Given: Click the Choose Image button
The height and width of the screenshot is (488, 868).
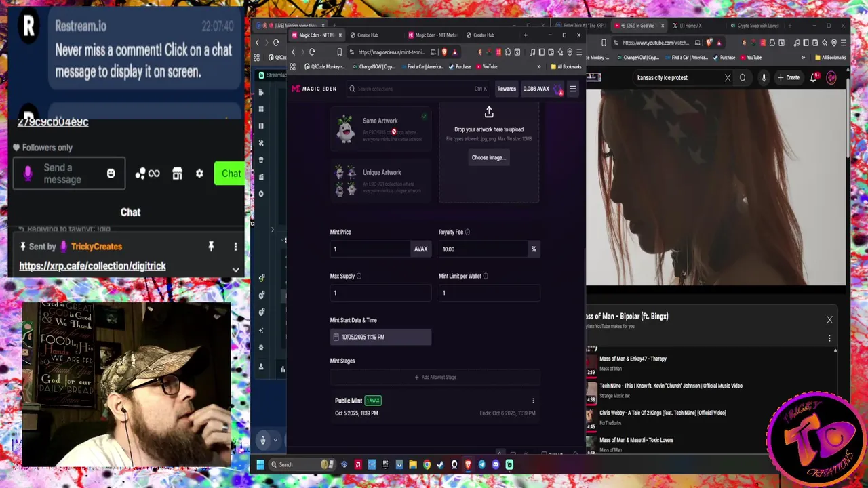Looking at the screenshot, I should (489, 157).
